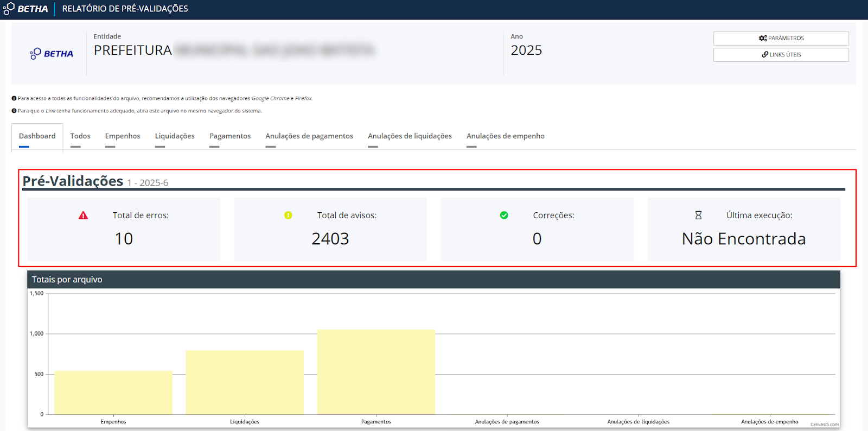The image size is (868, 431).
Task: Click the red error triangle icon
Action: click(83, 215)
